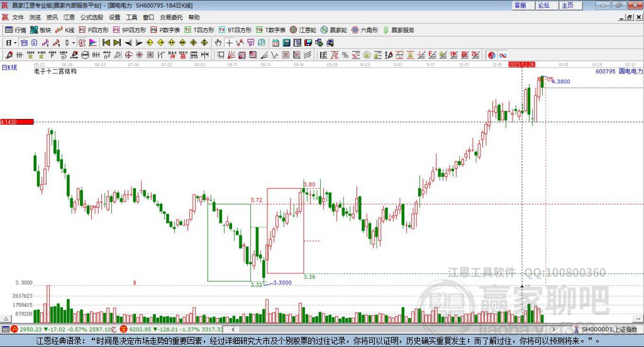Viewport: 644px width, 347px height.
Task: Click the 3.3000 low price label
Action: point(282,283)
